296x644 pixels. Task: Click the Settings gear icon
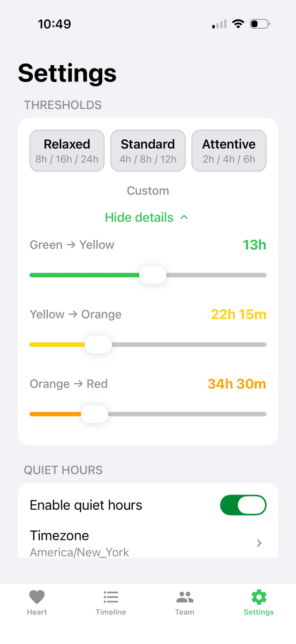click(259, 597)
